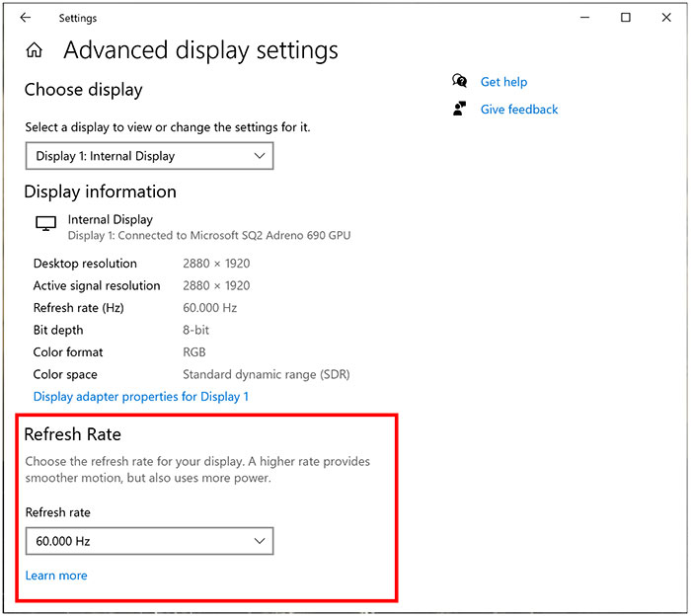Image resolution: width=691 pixels, height=616 pixels.
Task: Go to Settings home via the house icon
Action: (x=35, y=50)
